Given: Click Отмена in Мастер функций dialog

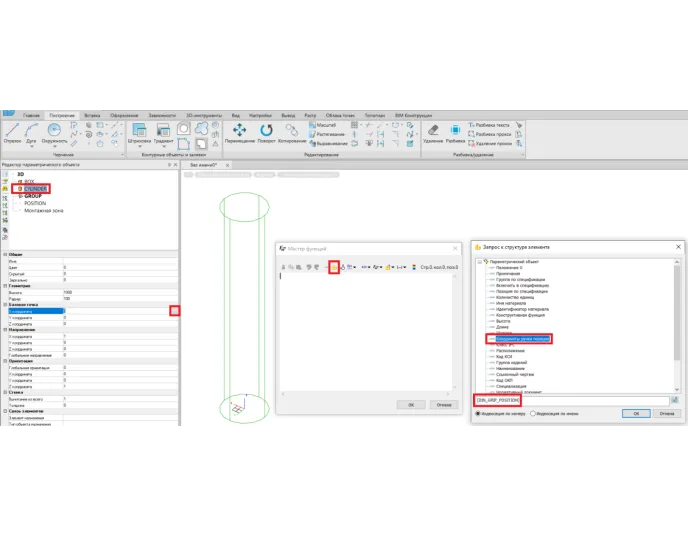Looking at the screenshot, I should point(444,405).
